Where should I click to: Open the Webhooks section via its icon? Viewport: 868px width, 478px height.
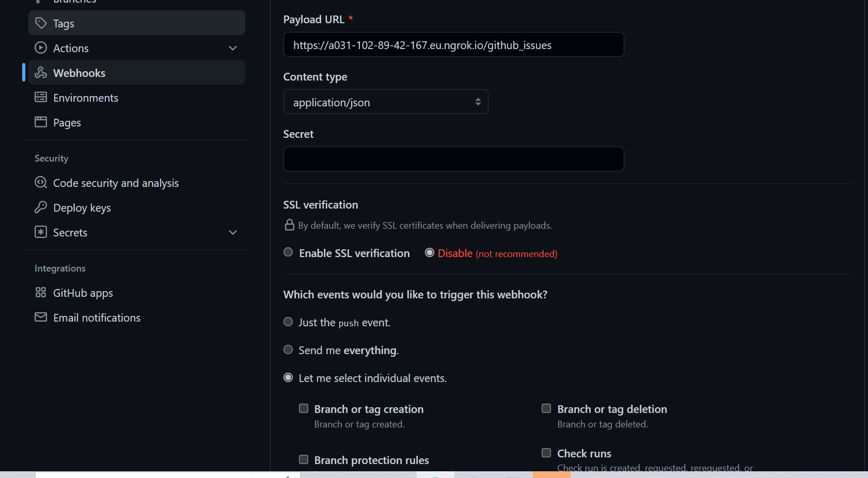[x=40, y=72]
